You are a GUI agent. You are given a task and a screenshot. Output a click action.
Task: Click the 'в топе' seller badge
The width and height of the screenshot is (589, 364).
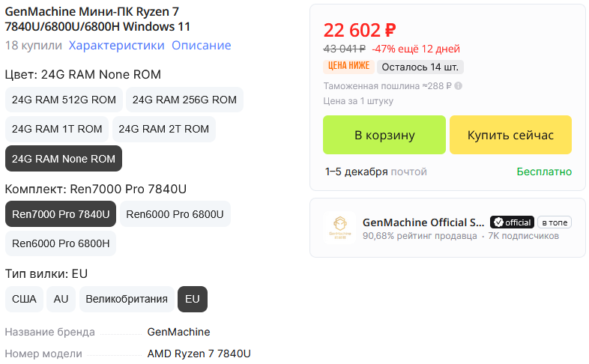coord(555,222)
